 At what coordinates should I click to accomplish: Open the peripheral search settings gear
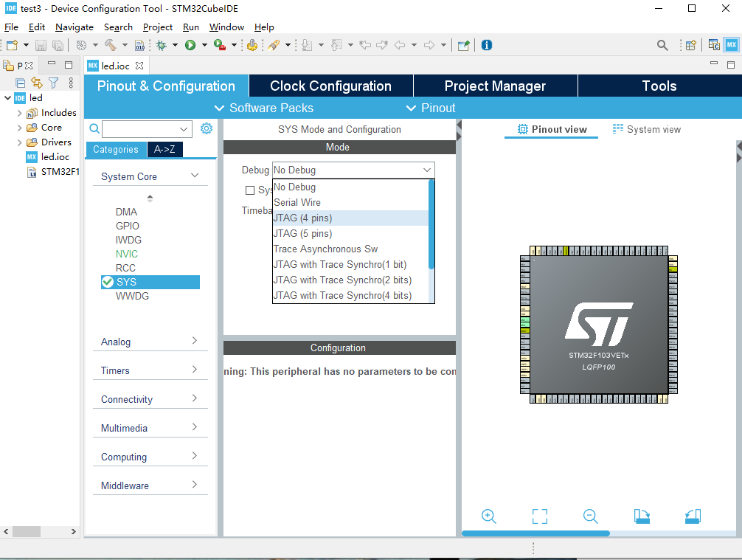206,128
